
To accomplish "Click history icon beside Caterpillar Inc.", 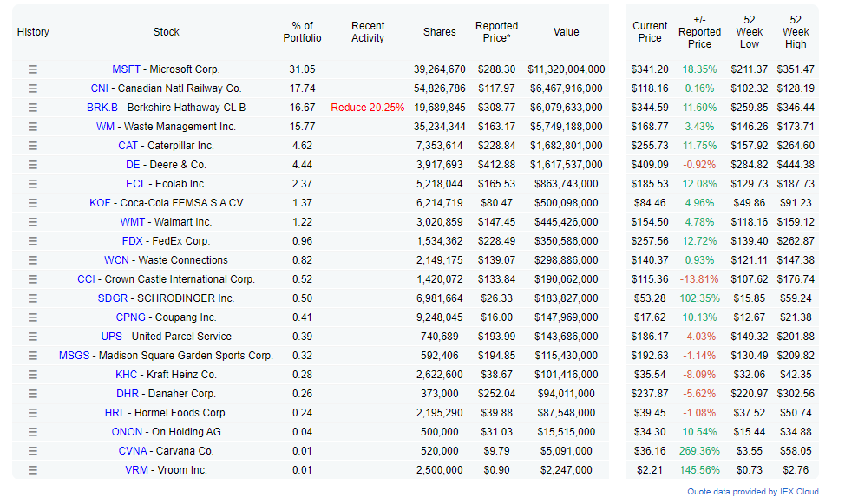I will [33, 146].
